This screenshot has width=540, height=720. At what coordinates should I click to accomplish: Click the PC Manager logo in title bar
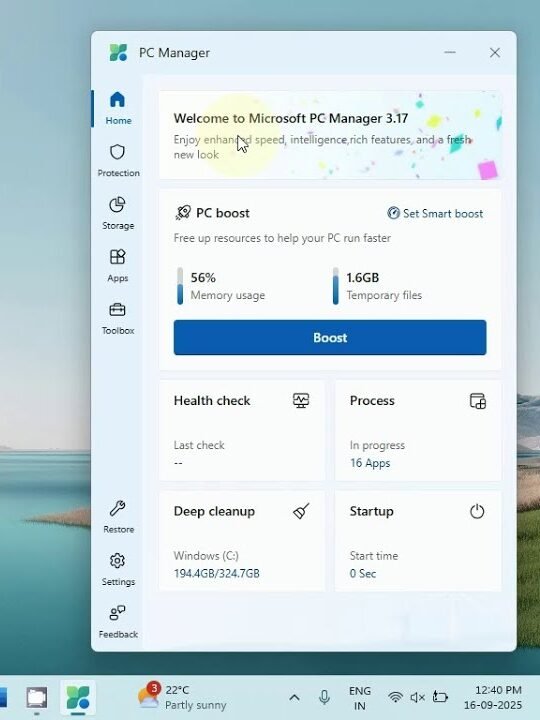pos(118,52)
